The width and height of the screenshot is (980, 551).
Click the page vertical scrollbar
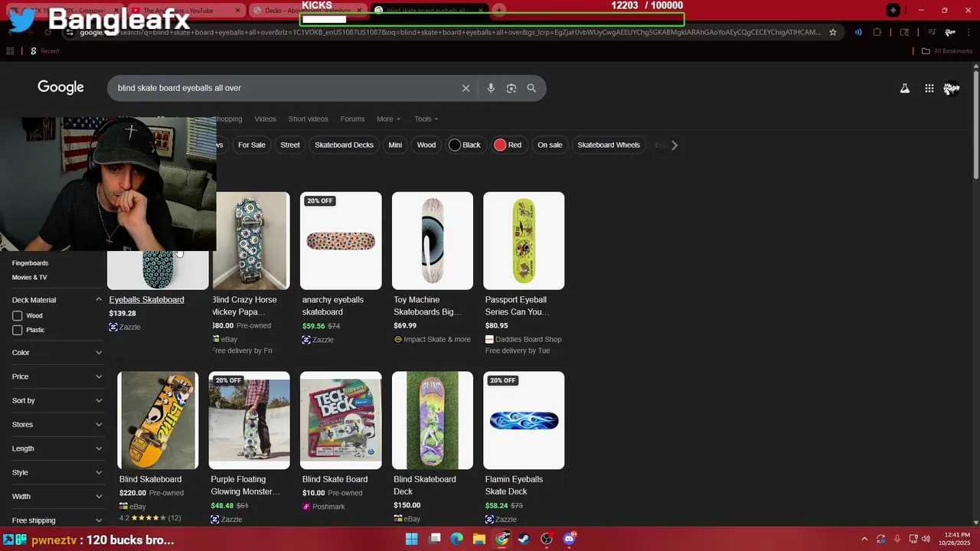975,126
